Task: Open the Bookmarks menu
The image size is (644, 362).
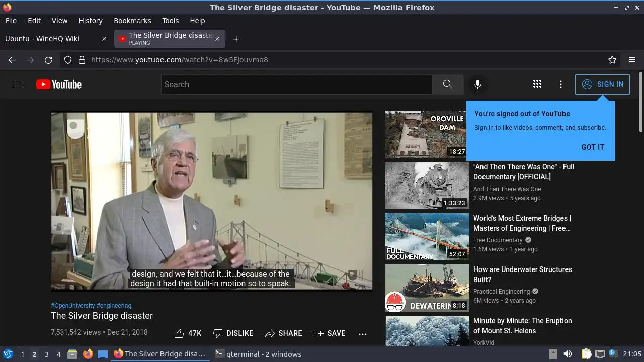Action: click(132, 21)
